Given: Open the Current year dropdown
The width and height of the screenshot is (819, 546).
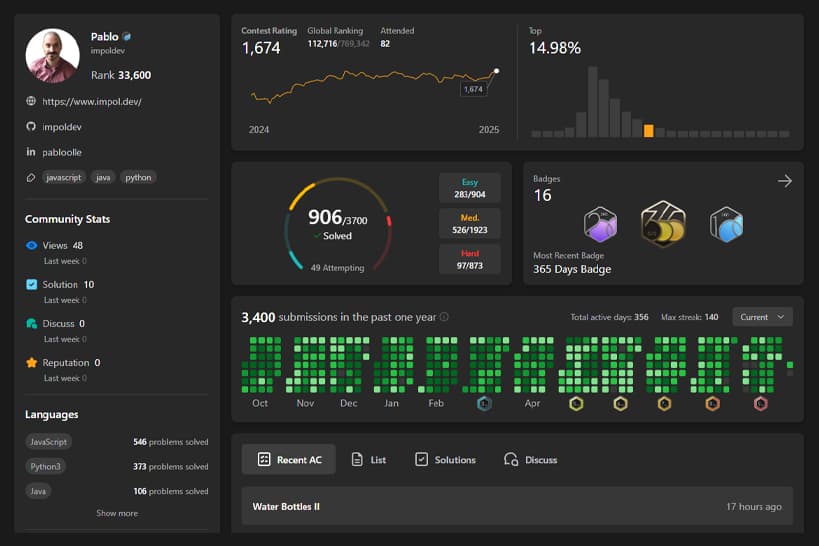Looking at the screenshot, I should (764, 317).
